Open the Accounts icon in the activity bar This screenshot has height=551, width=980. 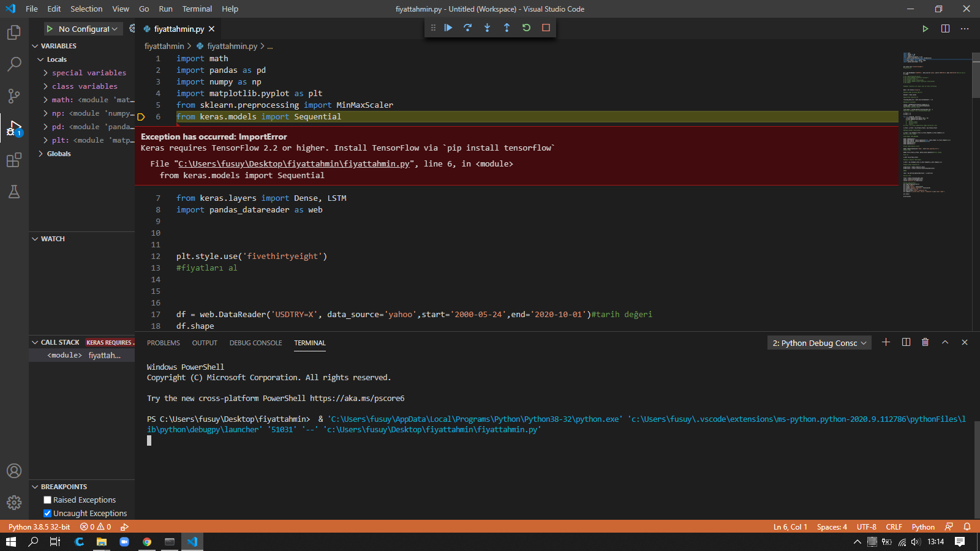click(14, 471)
